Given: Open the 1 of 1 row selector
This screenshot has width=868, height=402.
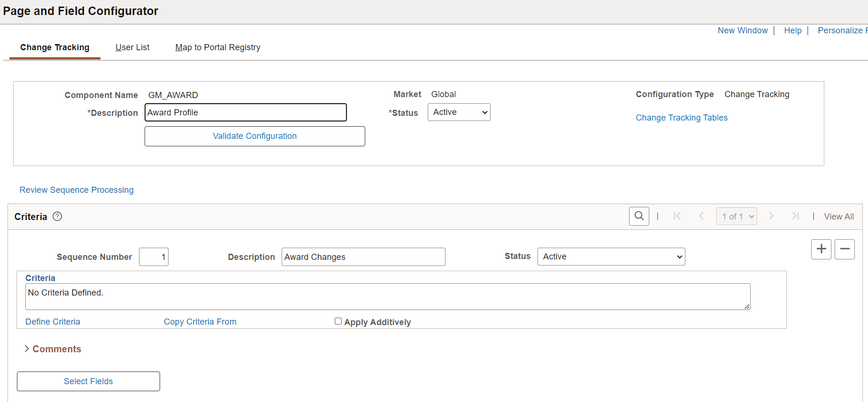Looking at the screenshot, I should (737, 216).
